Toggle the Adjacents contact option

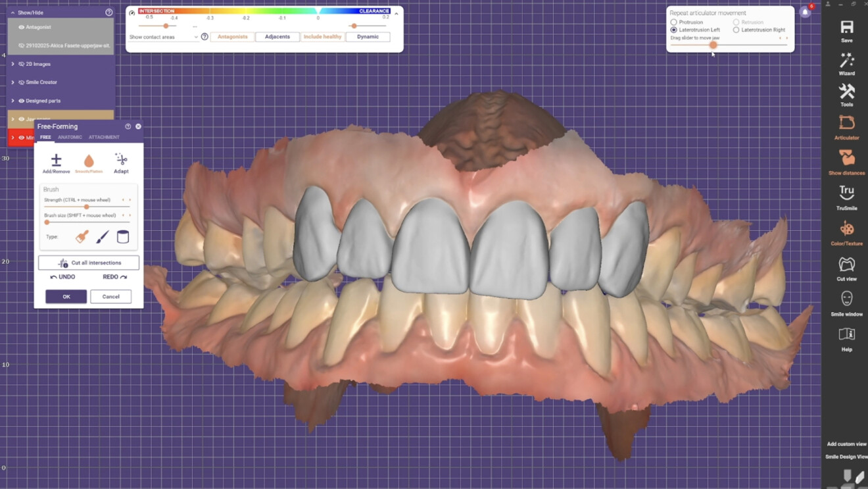277,37
